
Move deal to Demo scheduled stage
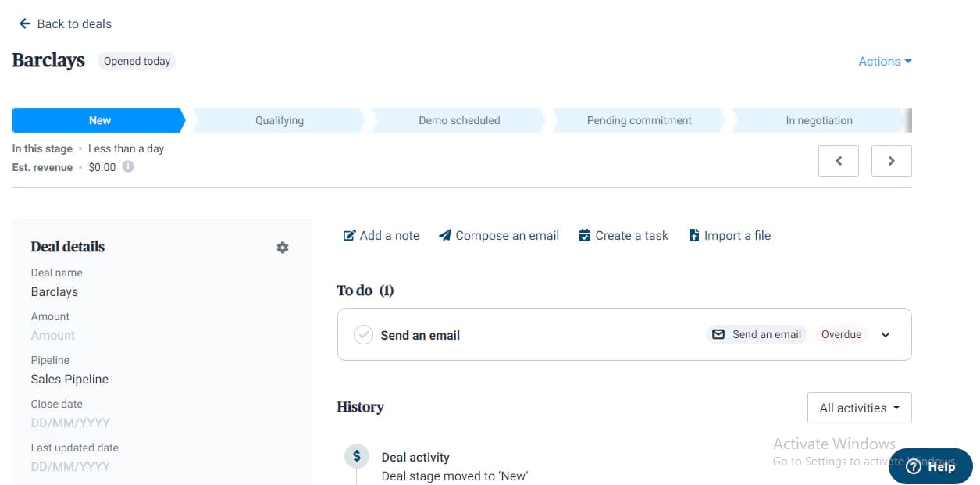coord(459,120)
